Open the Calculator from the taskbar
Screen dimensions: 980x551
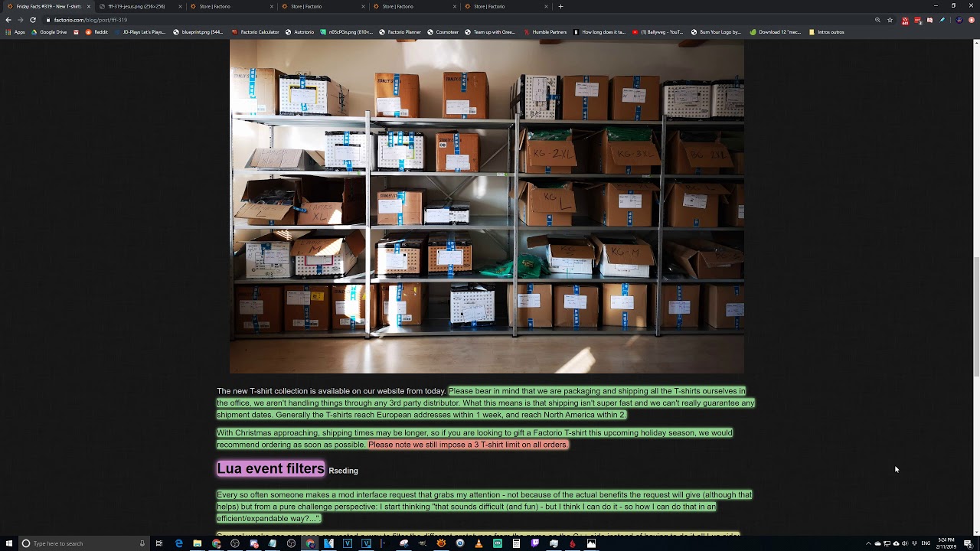pyautogui.click(x=516, y=543)
